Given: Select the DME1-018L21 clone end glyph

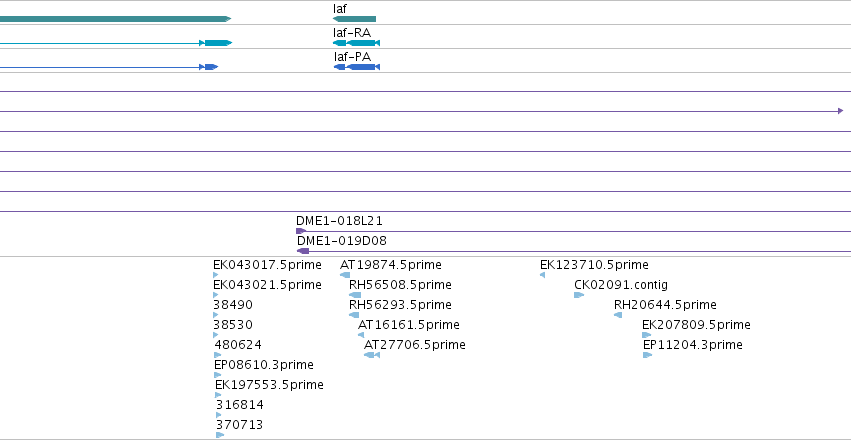Looking at the screenshot, I should (301, 231).
